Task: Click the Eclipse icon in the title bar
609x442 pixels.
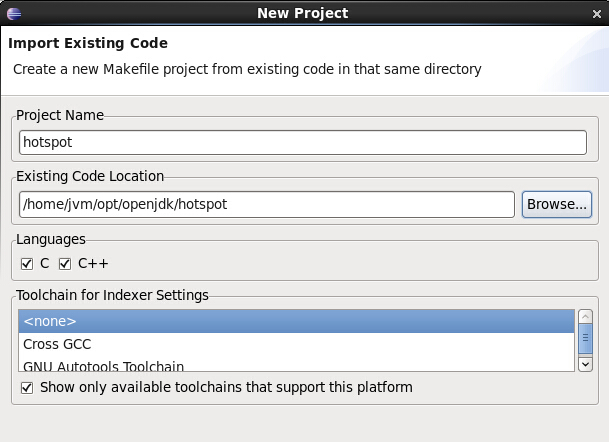Action: point(12,13)
